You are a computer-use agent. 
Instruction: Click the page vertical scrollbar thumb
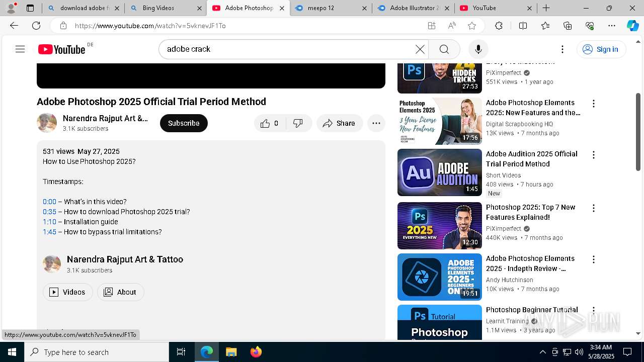coord(638,132)
